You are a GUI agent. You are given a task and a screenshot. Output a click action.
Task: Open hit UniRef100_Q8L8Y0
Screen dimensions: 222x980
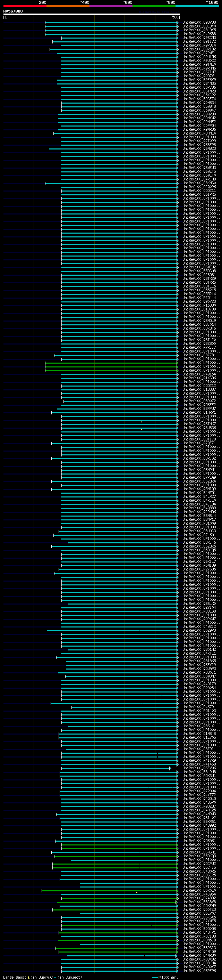199,26
